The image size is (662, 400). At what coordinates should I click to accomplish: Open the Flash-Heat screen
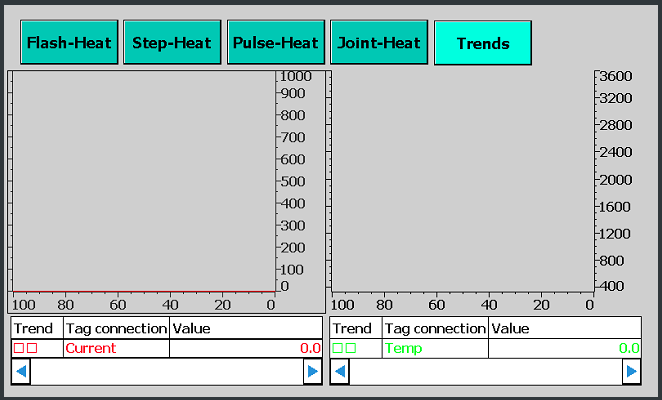click(69, 43)
